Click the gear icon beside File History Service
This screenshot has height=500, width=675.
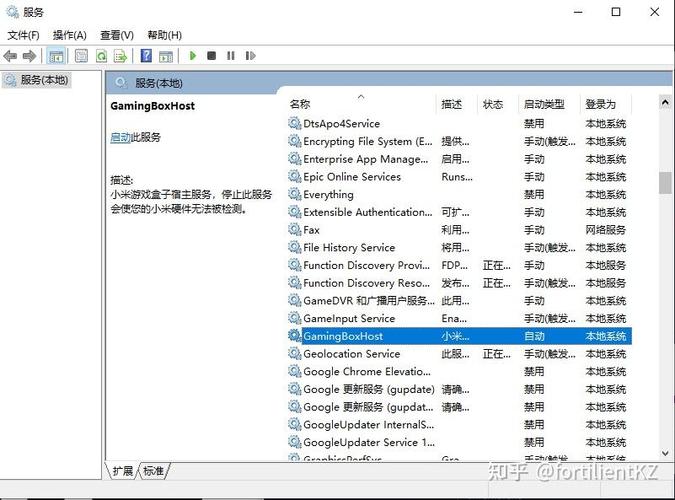click(x=294, y=247)
